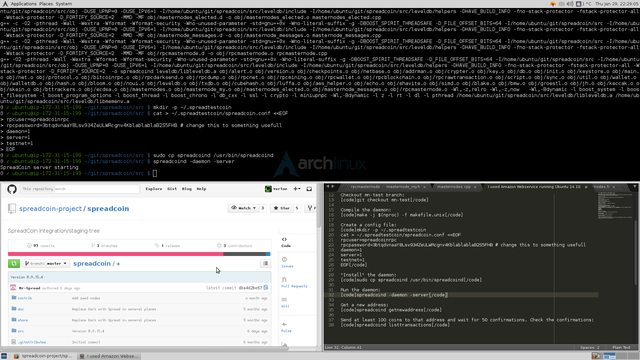Copy the latest commit SHA with clipboard icon
Image resolution: width=640 pixels, height=360 pixels.
266,288
